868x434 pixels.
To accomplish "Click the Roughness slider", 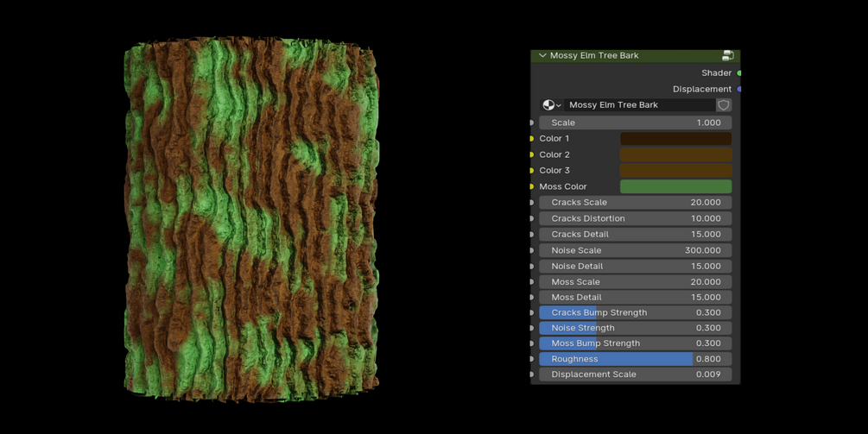I will pyautogui.click(x=636, y=359).
